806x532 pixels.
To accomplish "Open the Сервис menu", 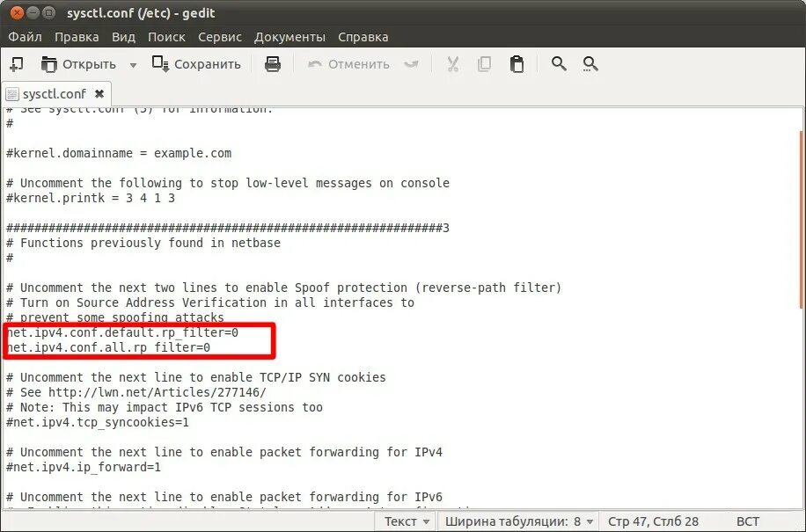I will tap(219, 37).
